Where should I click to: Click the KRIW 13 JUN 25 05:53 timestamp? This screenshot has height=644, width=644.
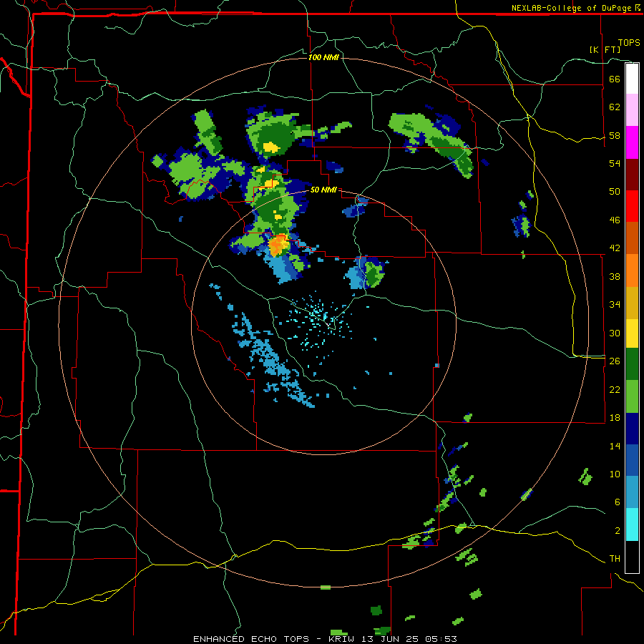point(393,639)
